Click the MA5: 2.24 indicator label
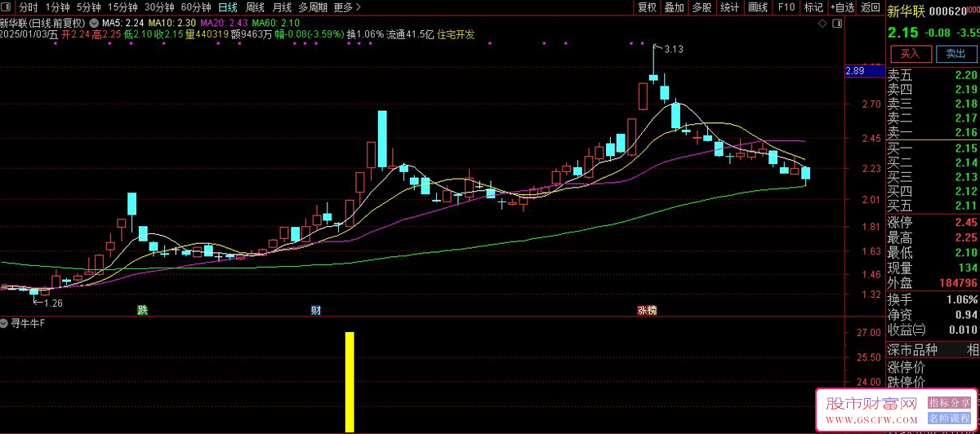 tap(123, 24)
